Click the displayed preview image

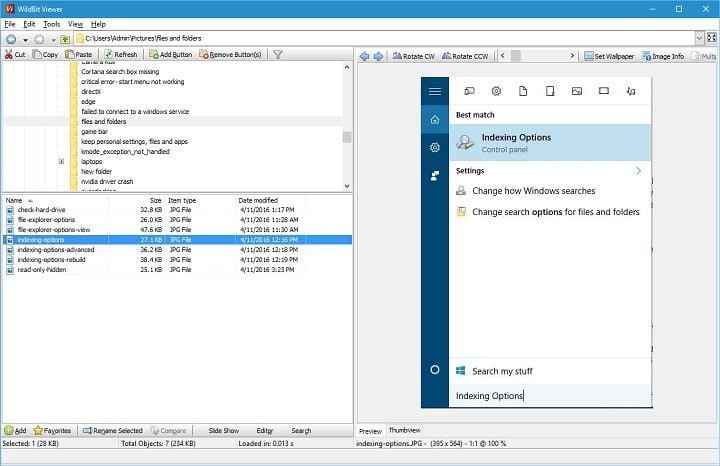click(536, 242)
